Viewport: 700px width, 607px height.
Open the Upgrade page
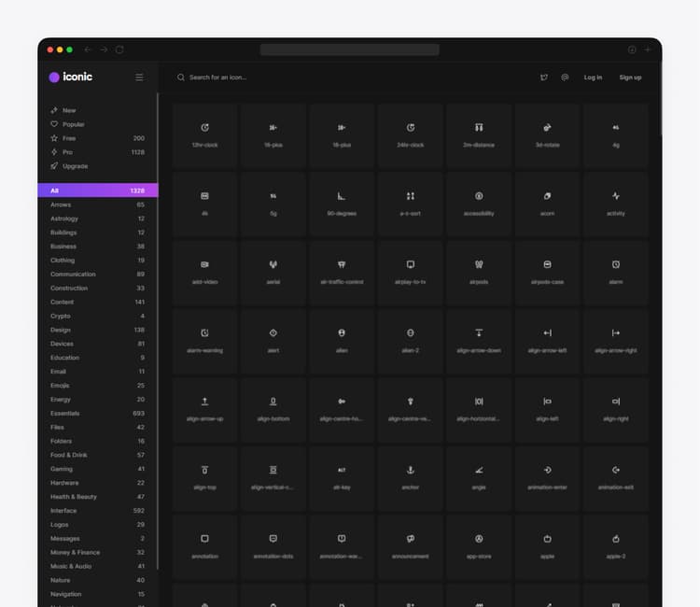pos(97,165)
